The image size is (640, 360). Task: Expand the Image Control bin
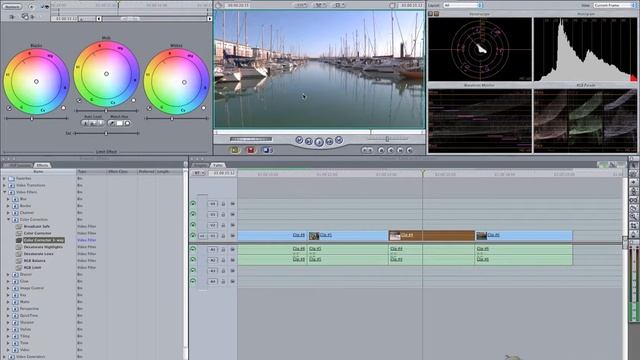tap(8, 288)
